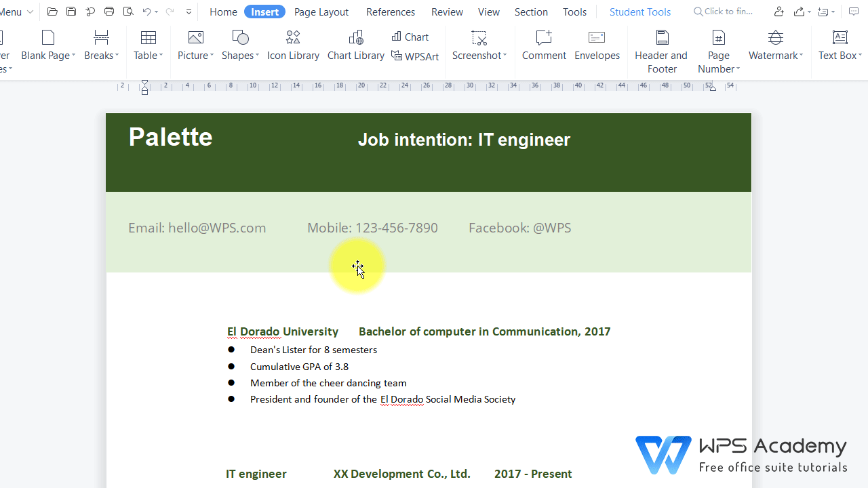Click the Undo arrow icon
This screenshot has height=488, width=868.
pos(146,12)
